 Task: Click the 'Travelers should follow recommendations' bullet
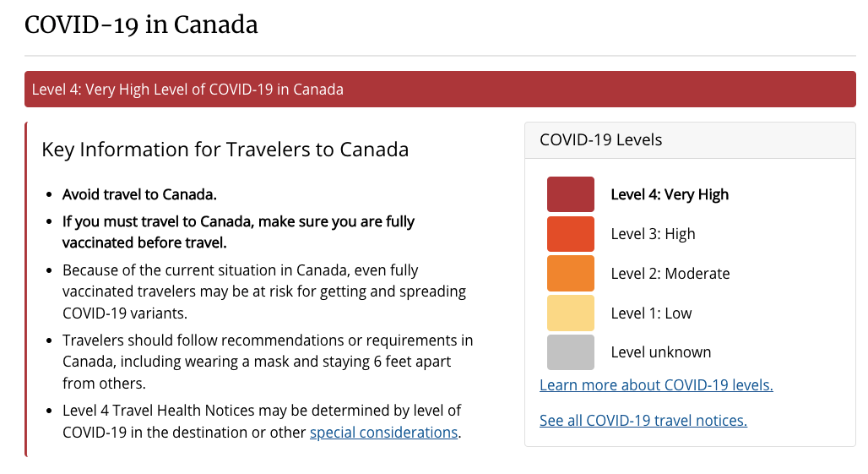[268, 362]
